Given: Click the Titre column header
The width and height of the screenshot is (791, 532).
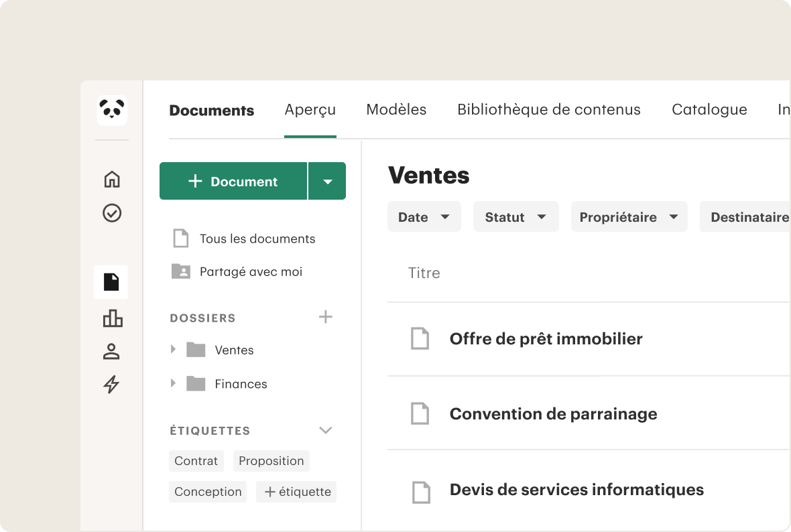Looking at the screenshot, I should click(424, 273).
